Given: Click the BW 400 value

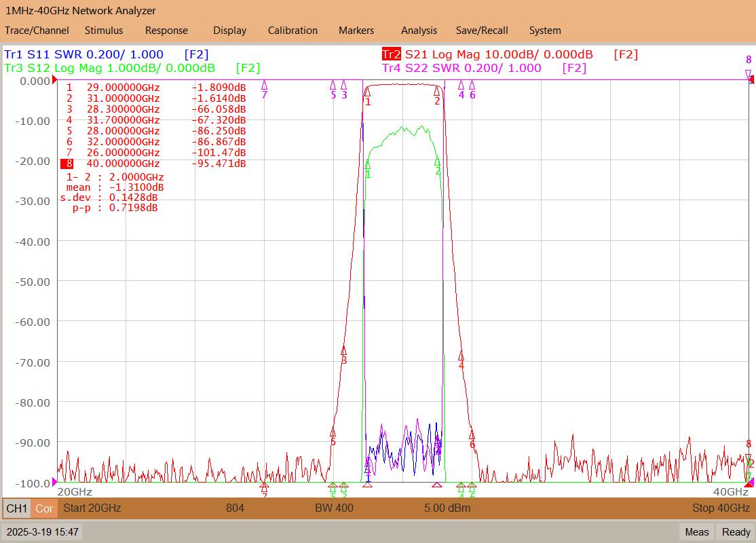Looking at the screenshot, I should pos(334,508).
